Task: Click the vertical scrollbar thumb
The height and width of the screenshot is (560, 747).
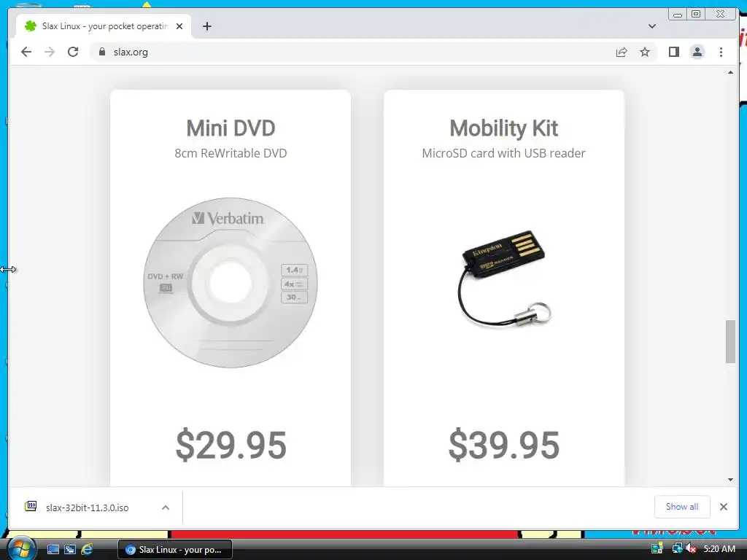Action: 730,341
